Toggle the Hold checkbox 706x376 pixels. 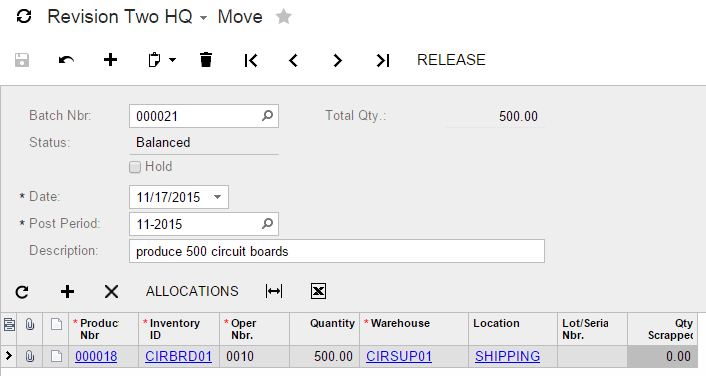pyautogui.click(x=135, y=167)
